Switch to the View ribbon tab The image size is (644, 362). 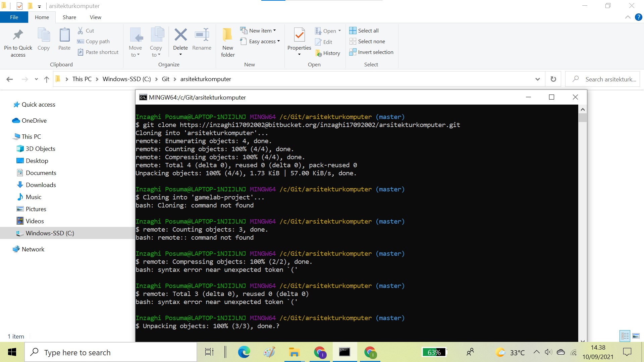(95, 17)
